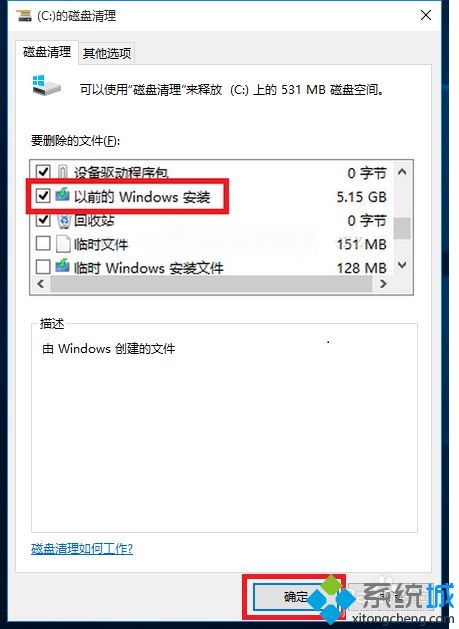Screen dimensions: 459x629
Task: Click the horizontal scroll right arrow
Action: [x=383, y=284]
